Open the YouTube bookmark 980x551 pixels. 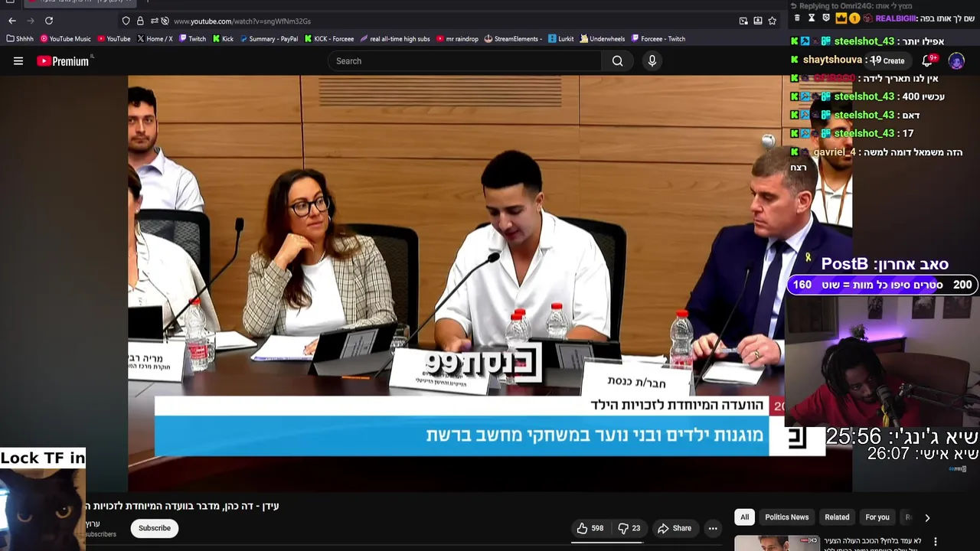pyautogui.click(x=114, y=39)
